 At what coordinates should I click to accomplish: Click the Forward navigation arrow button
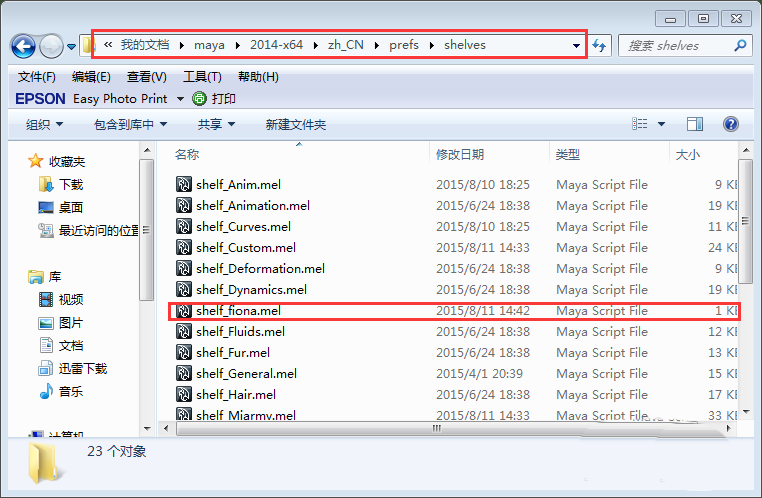click(51, 47)
